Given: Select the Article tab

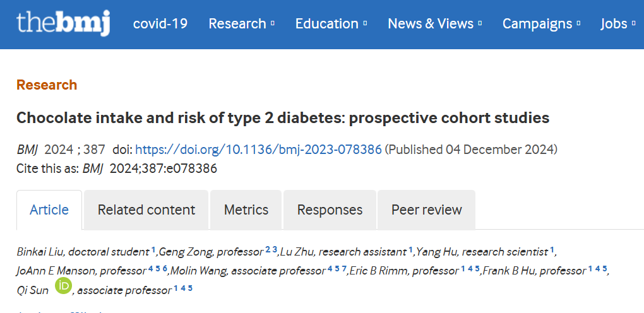Looking at the screenshot, I should tap(49, 210).
